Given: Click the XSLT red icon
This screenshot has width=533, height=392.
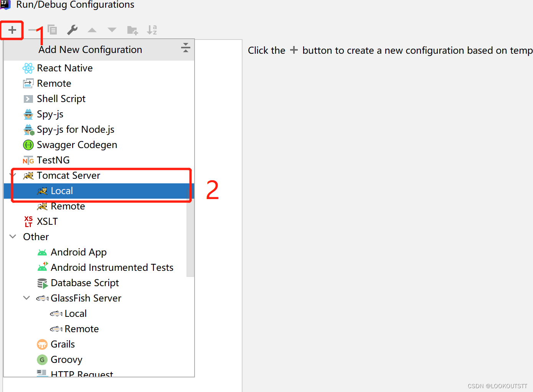Looking at the screenshot, I should pos(28,222).
